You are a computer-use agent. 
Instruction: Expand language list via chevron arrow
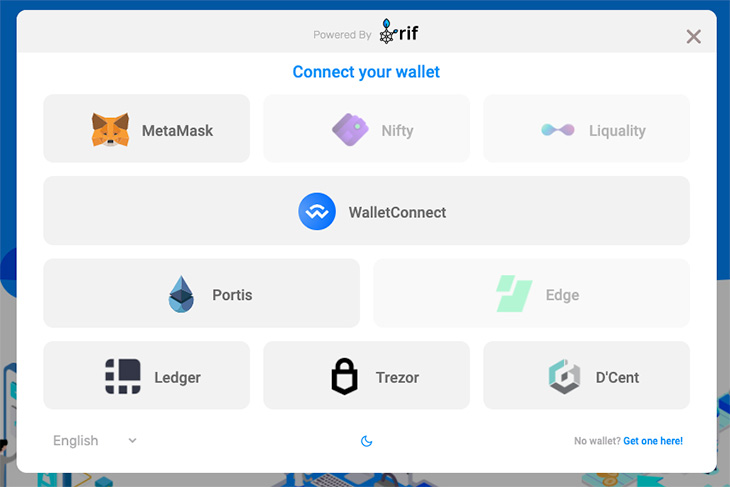tap(132, 440)
